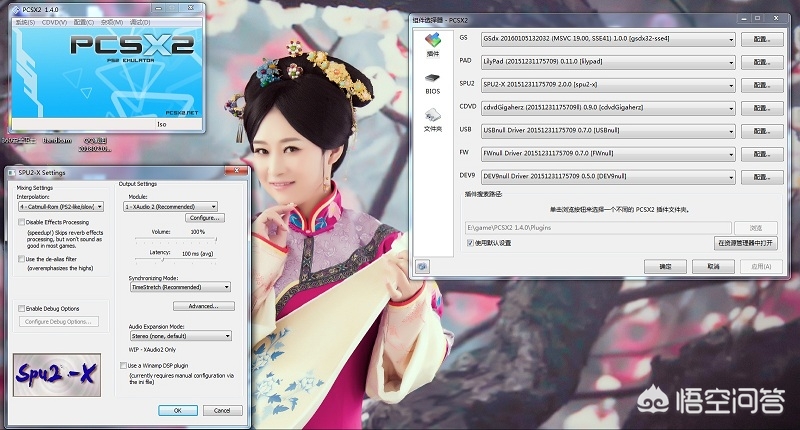Screen dimensions: 800x430
Task: Expand the PAD LilyPad dropdown
Action: click(608, 62)
